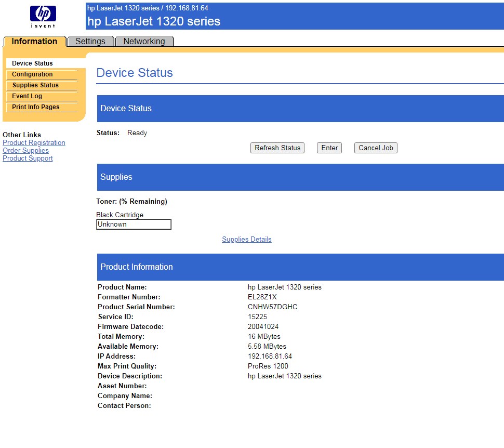Follow the Product Registration link
This screenshot has height=448, width=504.
click(x=34, y=142)
